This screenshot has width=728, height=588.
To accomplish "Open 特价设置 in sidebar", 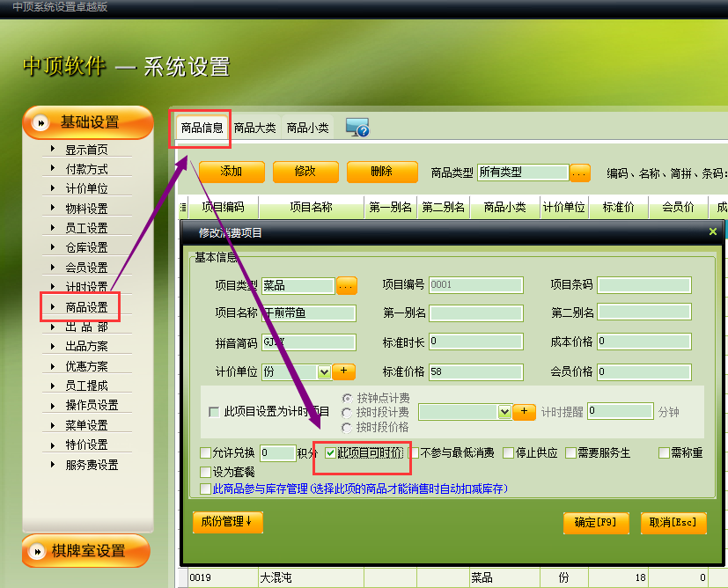I will click(x=86, y=445).
